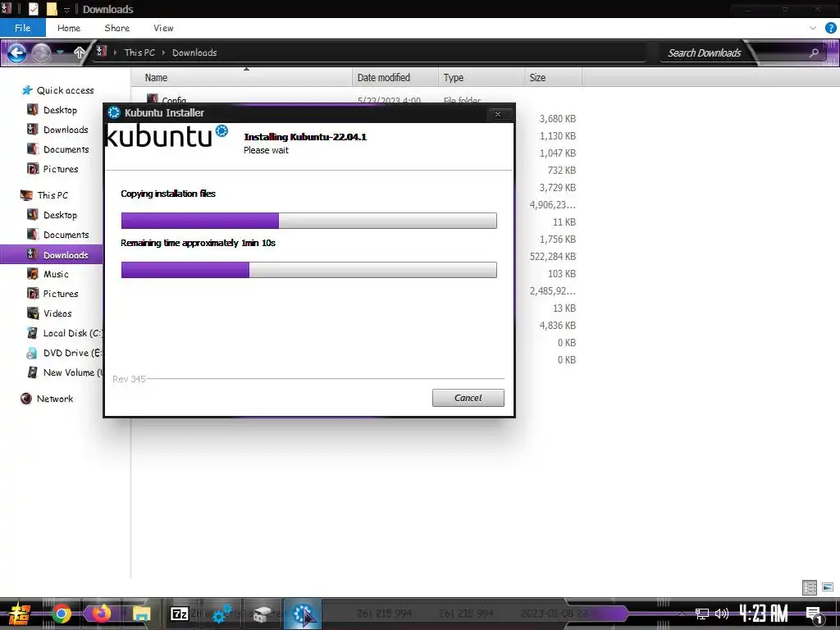
Task: Sort files by the Size column
Action: coord(553,78)
